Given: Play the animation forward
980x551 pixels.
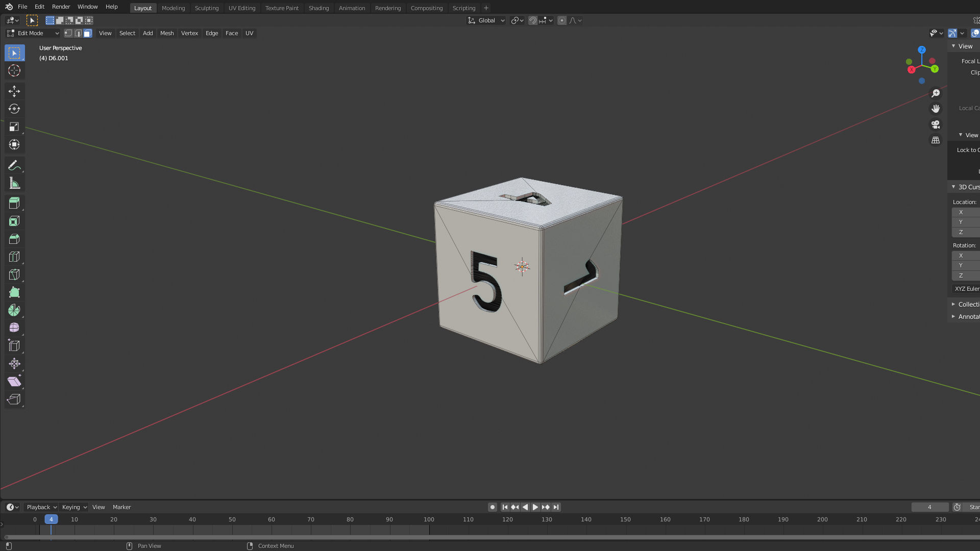Looking at the screenshot, I should pyautogui.click(x=535, y=507).
